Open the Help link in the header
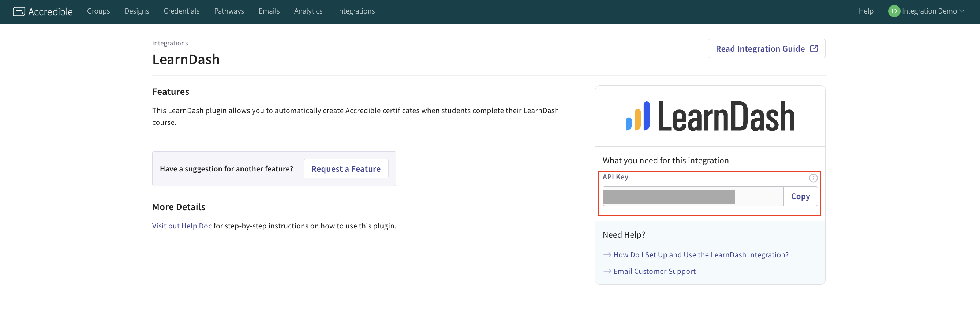980x309 pixels. (x=866, y=11)
